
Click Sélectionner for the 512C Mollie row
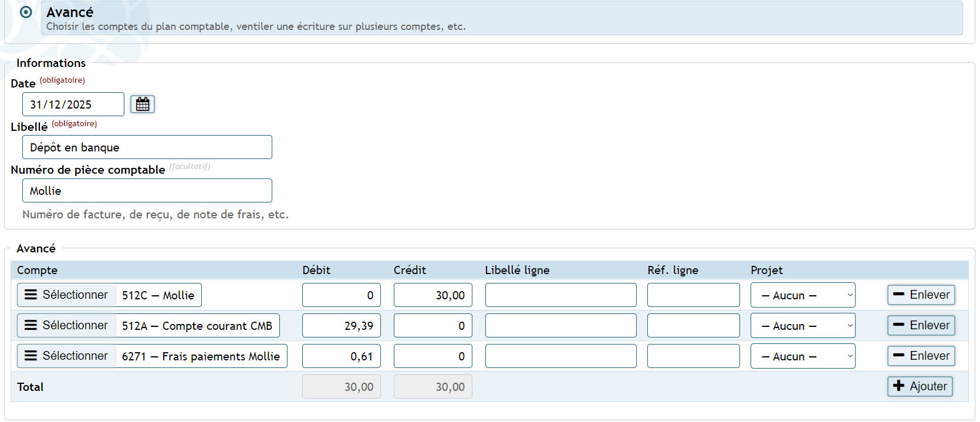click(x=66, y=295)
